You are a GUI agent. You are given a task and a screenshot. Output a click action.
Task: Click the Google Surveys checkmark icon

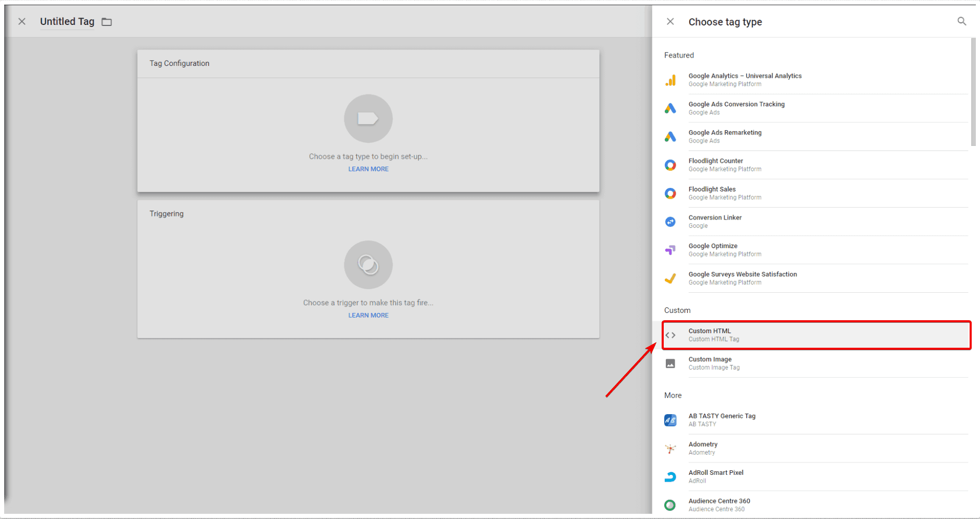670,279
